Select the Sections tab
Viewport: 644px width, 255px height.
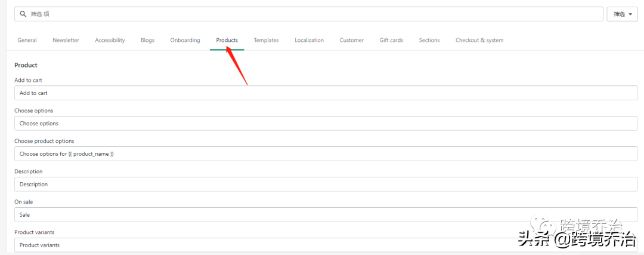point(429,40)
